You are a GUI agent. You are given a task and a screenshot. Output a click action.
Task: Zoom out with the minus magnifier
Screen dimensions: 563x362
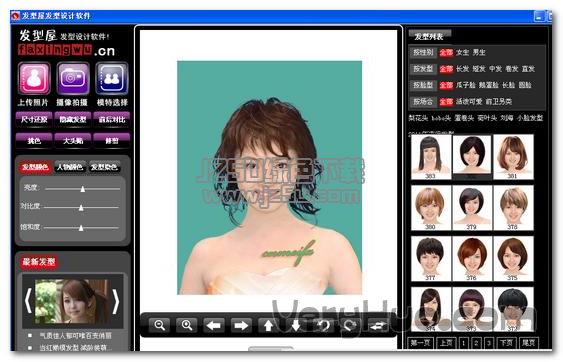coord(159,325)
